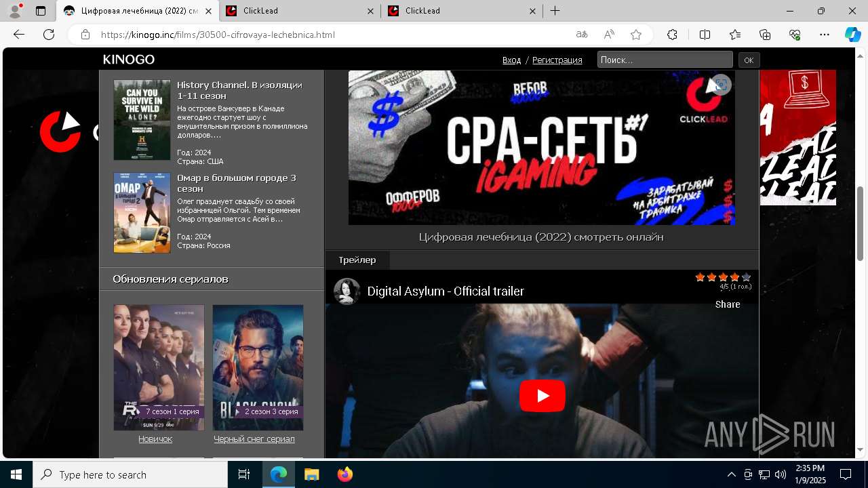The width and height of the screenshot is (868, 488).
Task: Open History Channel В изоляции title link
Action: 239,91
